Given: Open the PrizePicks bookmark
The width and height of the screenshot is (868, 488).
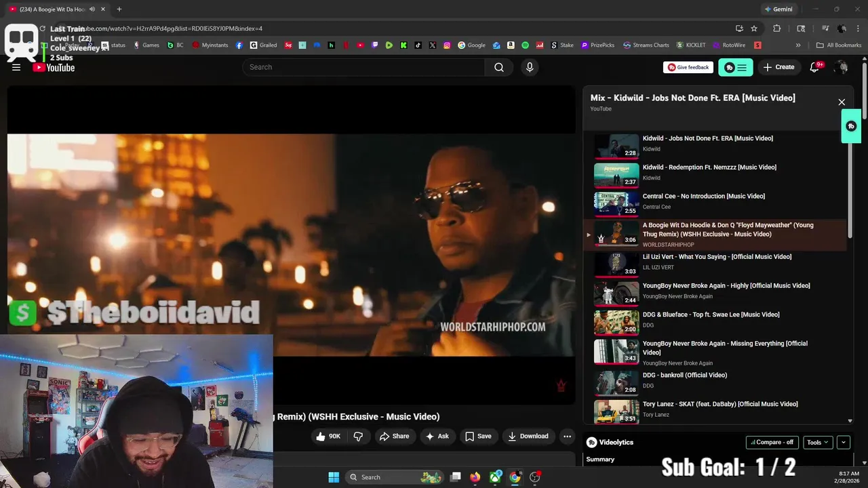Looking at the screenshot, I should [x=597, y=45].
